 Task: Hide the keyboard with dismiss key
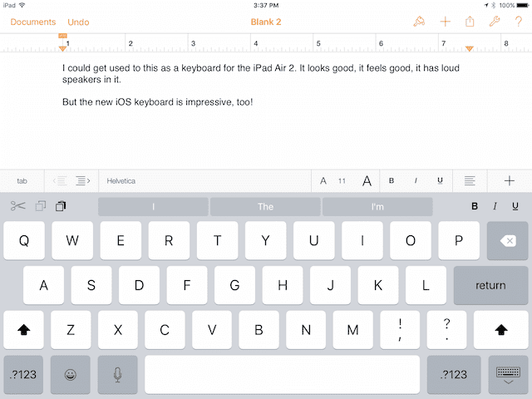tap(505, 375)
